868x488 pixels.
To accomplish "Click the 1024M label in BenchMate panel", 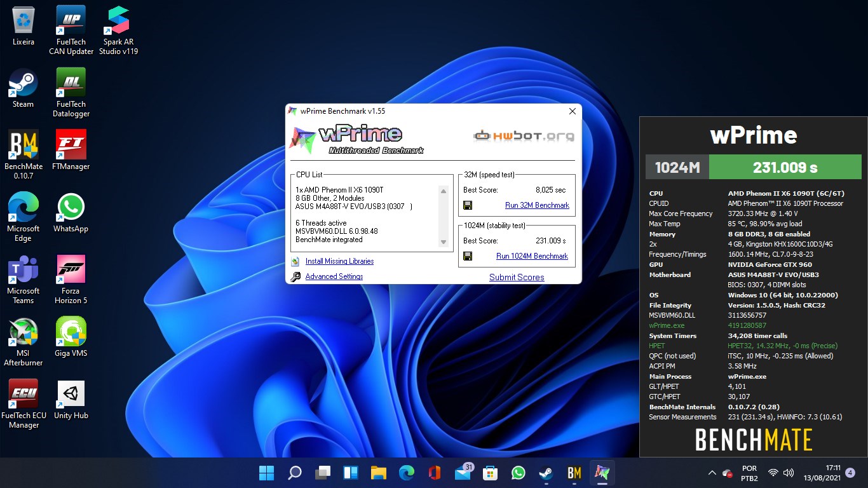I will [677, 168].
